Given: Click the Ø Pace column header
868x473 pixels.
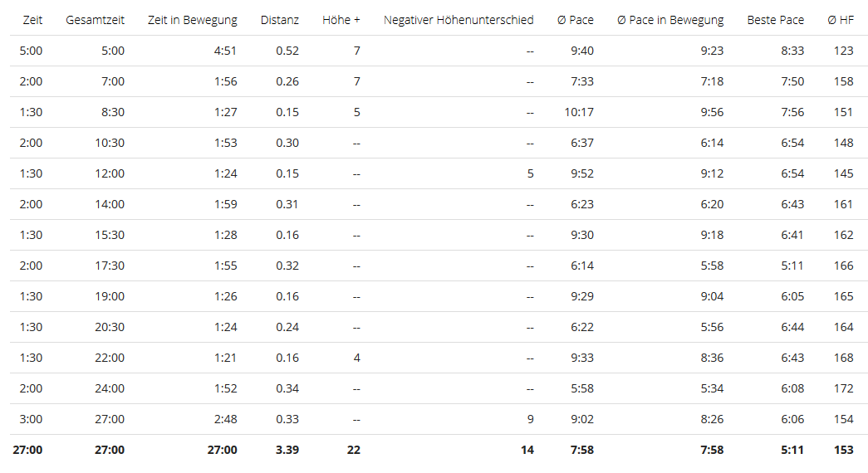Looking at the screenshot, I should click(x=576, y=20).
